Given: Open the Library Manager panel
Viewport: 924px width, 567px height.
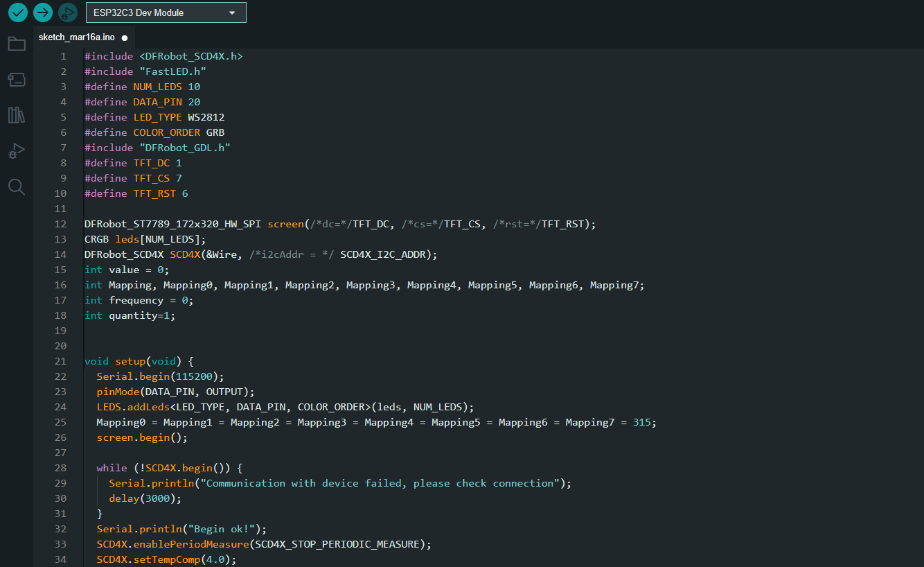Looking at the screenshot, I should [17, 115].
